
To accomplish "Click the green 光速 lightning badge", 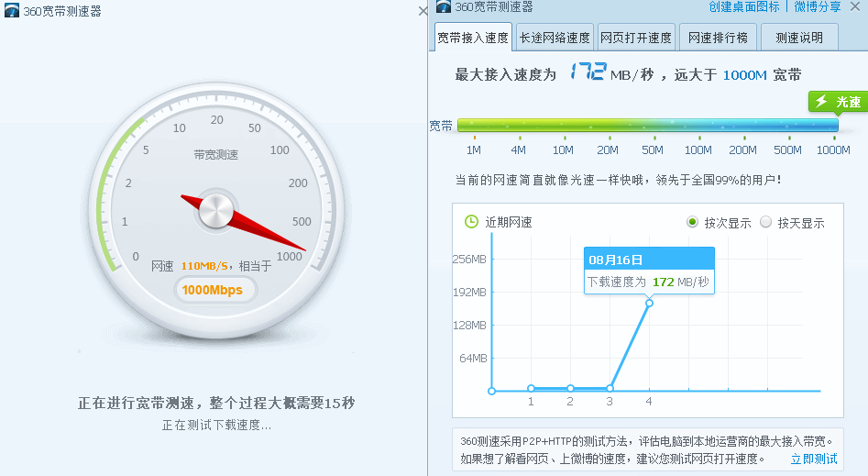I will (837, 102).
